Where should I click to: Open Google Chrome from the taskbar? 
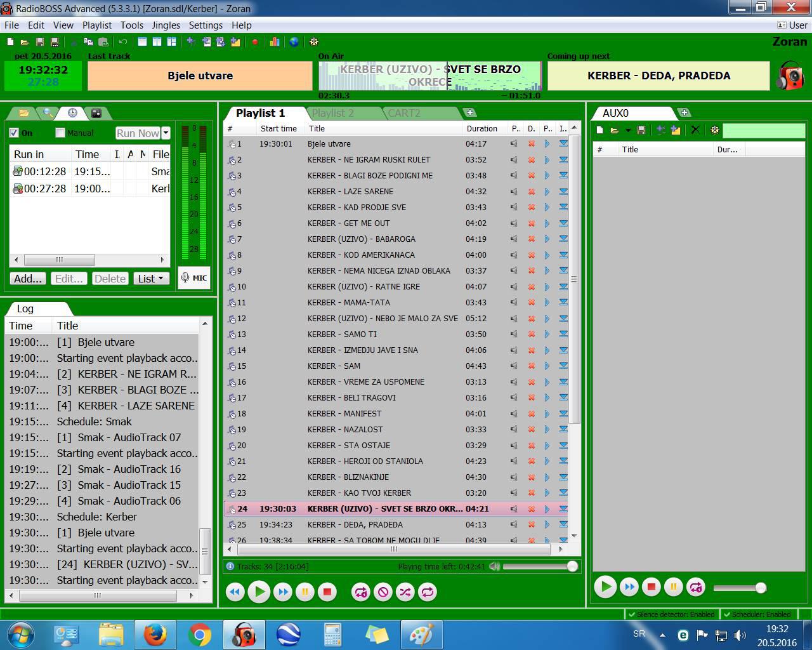(199, 635)
